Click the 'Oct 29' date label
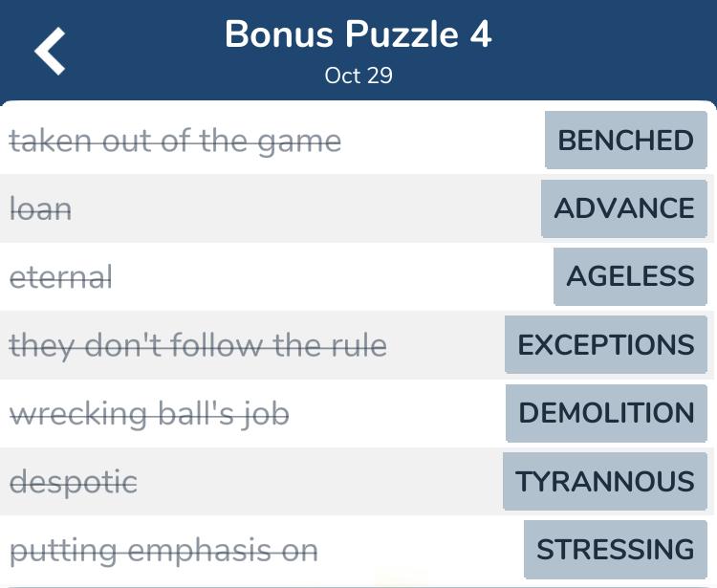Image resolution: width=717 pixels, height=588 pixels. click(358, 76)
